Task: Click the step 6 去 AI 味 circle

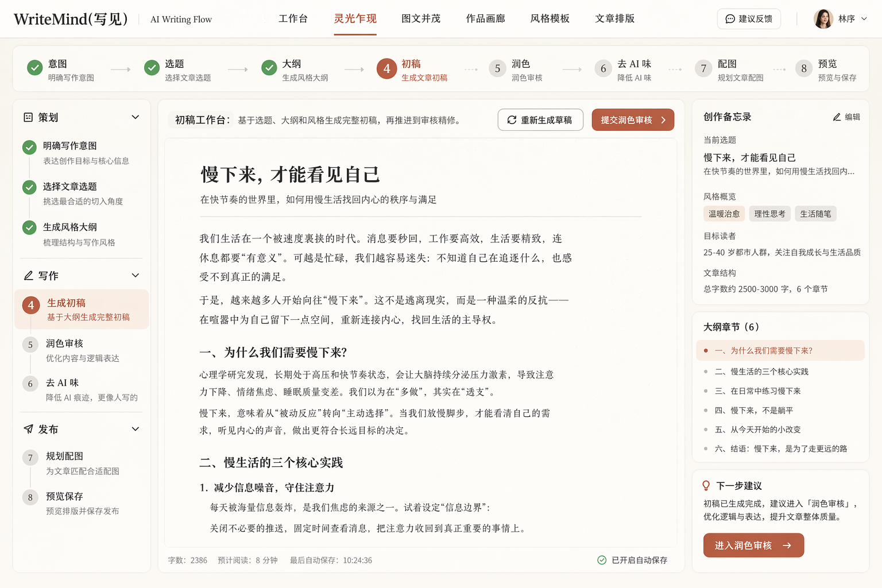Action: 603,69
